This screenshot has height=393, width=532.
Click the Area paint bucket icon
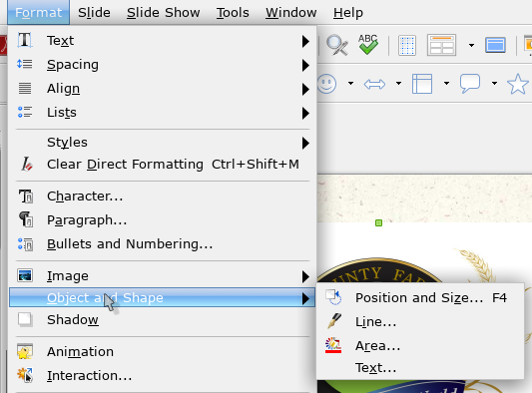coord(333,345)
